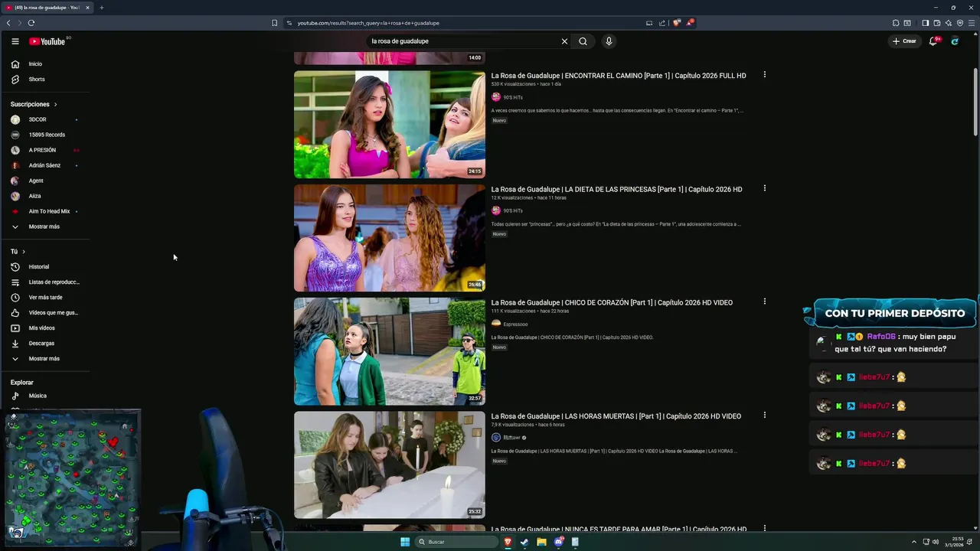Open Adrián Sáenz channel subscription
Image resolution: width=980 pixels, height=551 pixels.
pos(46,165)
